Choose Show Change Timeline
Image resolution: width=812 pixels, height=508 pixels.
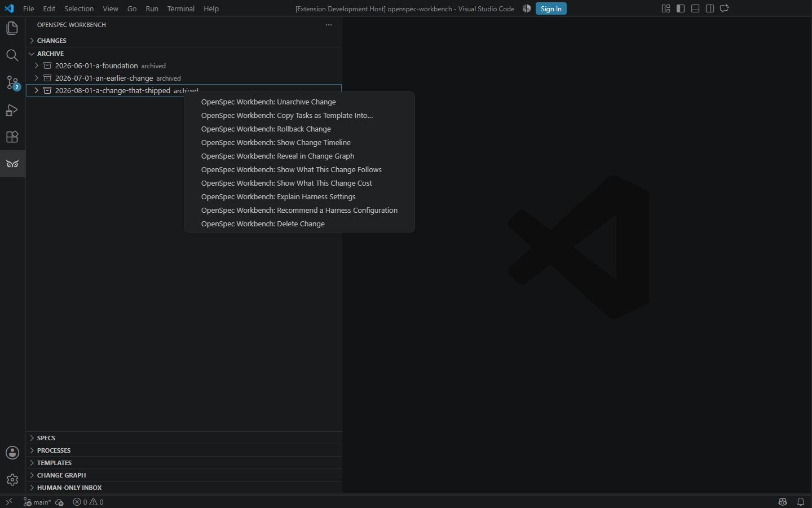click(x=299, y=142)
